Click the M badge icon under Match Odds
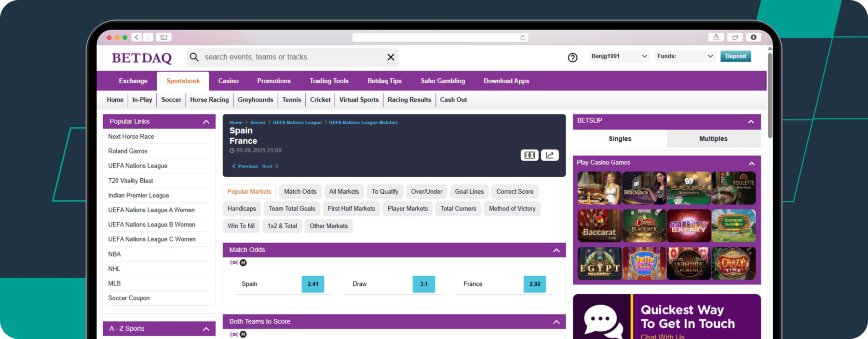This screenshot has height=339, width=868. click(243, 263)
